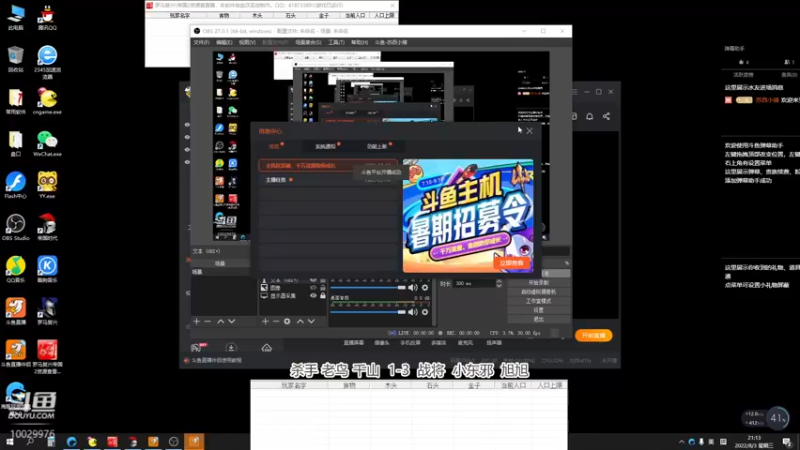Select the 麦克风 option

(465, 343)
